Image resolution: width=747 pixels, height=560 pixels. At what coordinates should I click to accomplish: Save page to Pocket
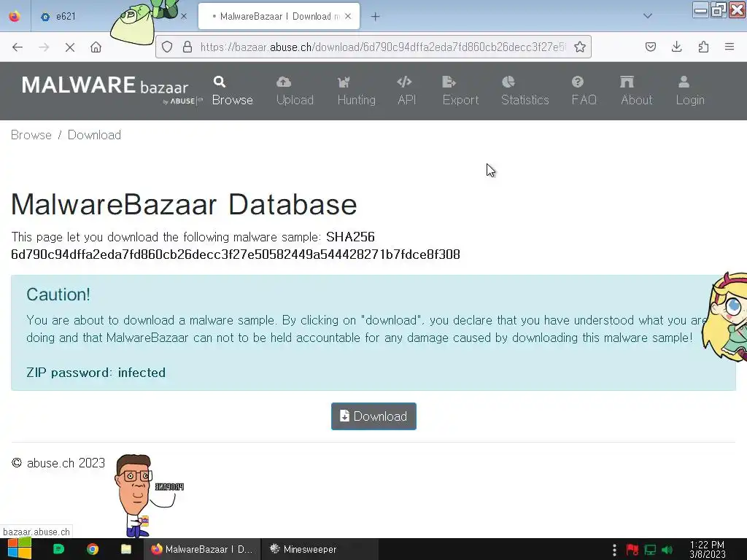[x=650, y=47]
